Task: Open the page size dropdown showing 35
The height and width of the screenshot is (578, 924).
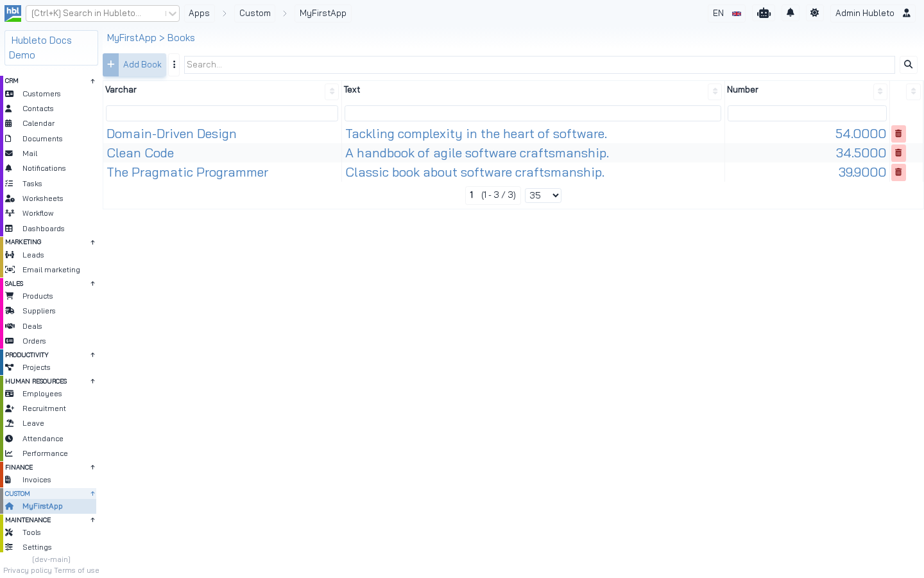Action: click(543, 195)
